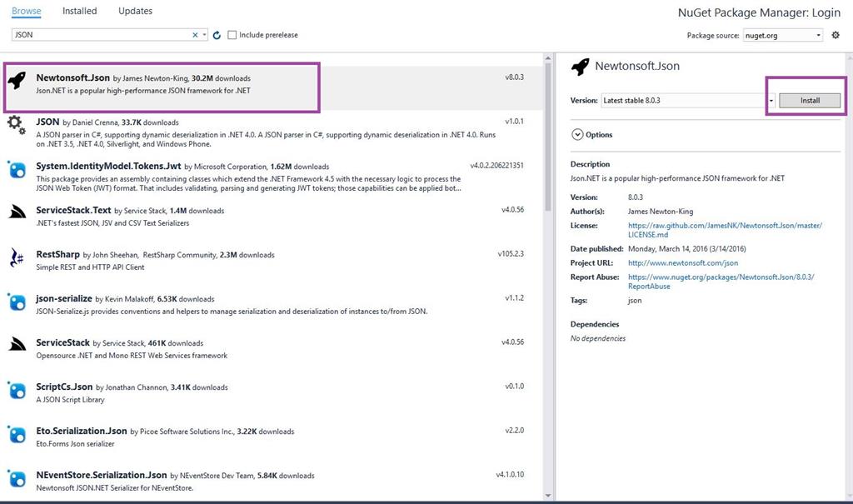The height and width of the screenshot is (504, 853).
Task: Click inside the JSON search field
Action: pyautogui.click(x=100, y=35)
